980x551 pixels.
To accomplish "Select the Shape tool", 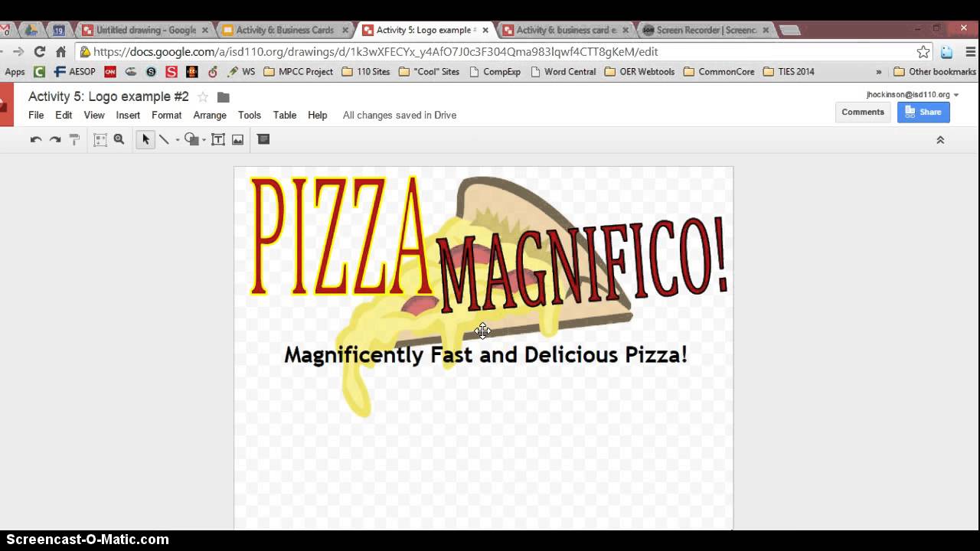I will click(x=193, y=139).
